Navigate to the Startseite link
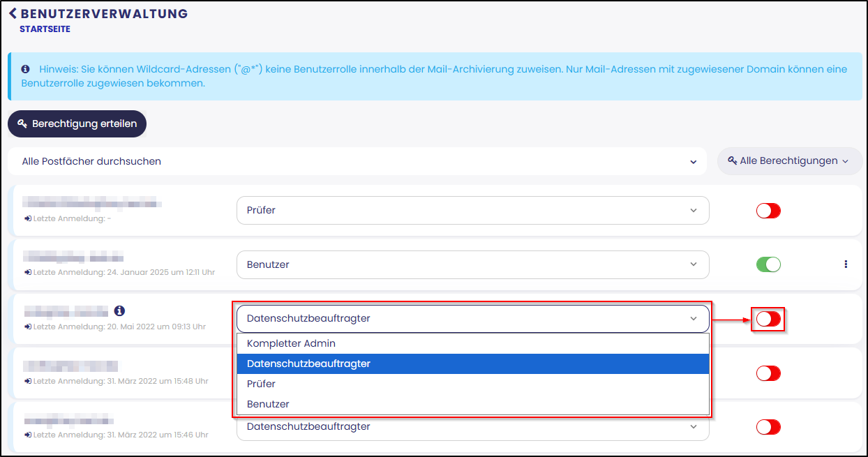The image size is (868, 457). coord(45,29)
